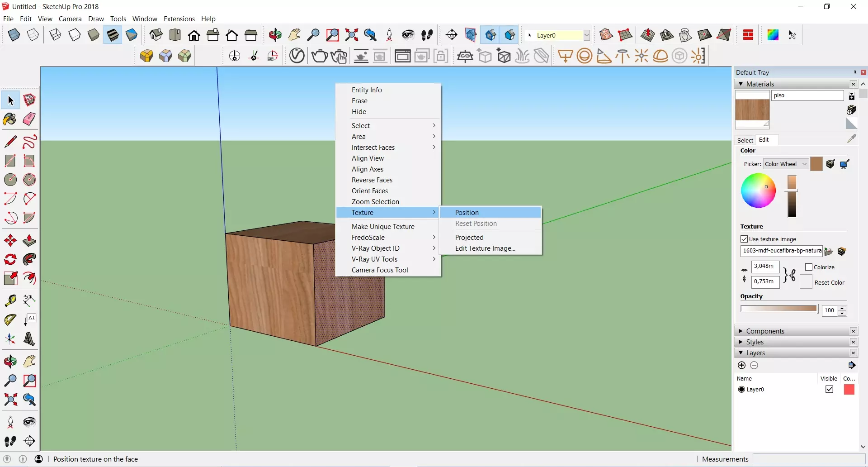This screenshot has width=868, height=467.
Task: Open the Color Wheel picker dropdown
Action: (805, 164)
